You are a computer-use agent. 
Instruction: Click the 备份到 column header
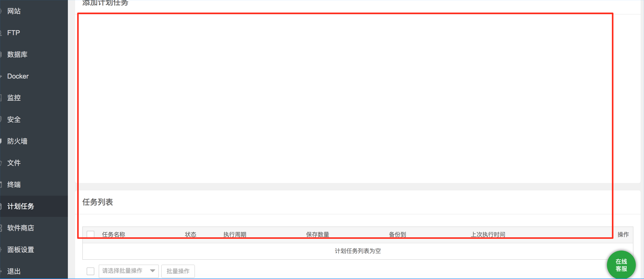click(397, 234)
